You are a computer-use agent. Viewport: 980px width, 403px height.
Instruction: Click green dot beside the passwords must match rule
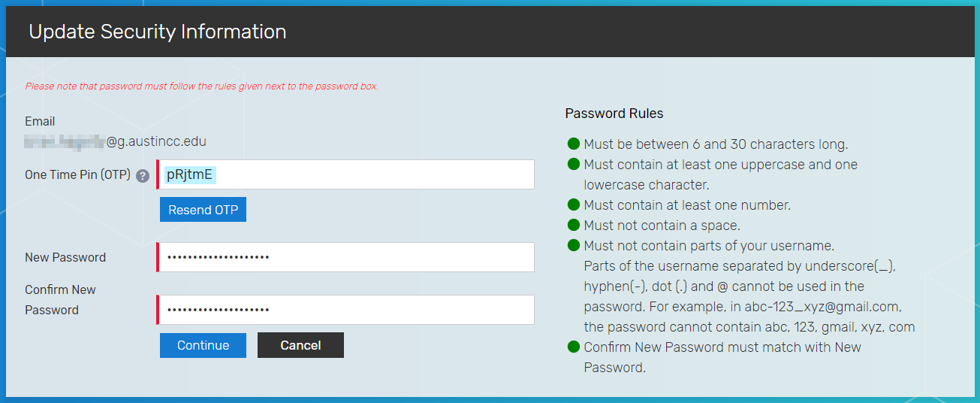[x=574, y=347]
